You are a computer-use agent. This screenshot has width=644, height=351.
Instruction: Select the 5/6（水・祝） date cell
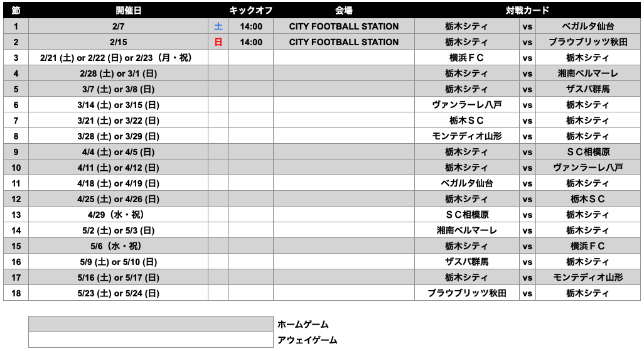118,246
